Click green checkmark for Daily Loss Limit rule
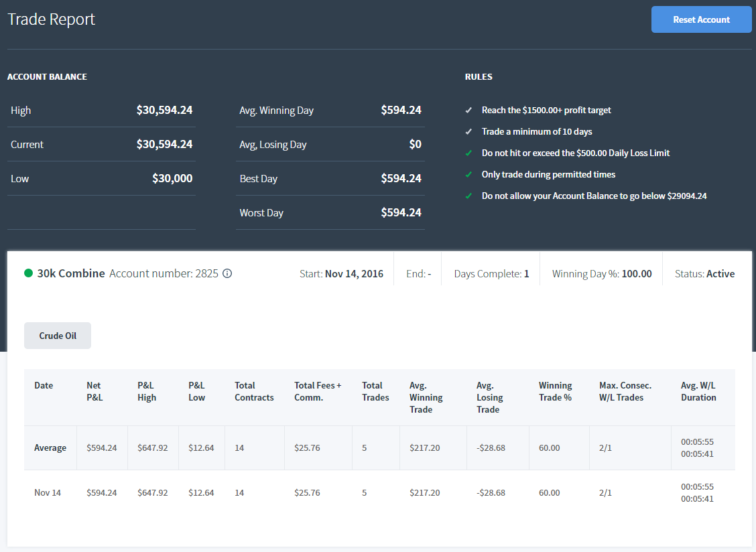The height and width of the screenshot is (552, 756). (x=468, y=153)
